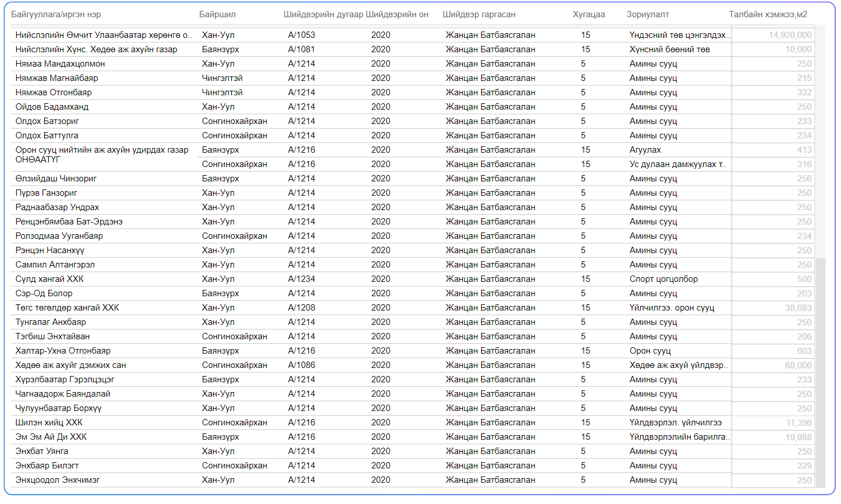The width and height of the screenshot is (841, 504).
Task: Select Энхцоодол Энхчимэг row
Action: coord(57,480)
